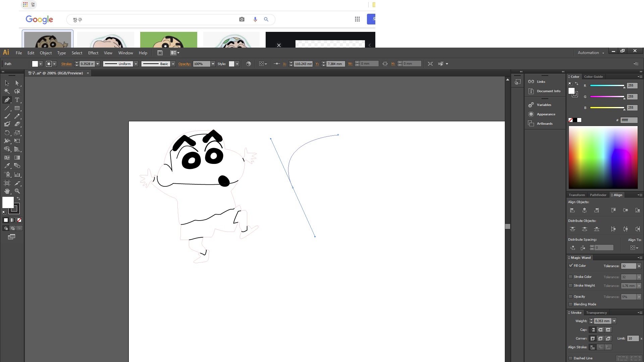Select the Pencil tool
This screenshot has width=644, height=362.
(x=17, y=116)
